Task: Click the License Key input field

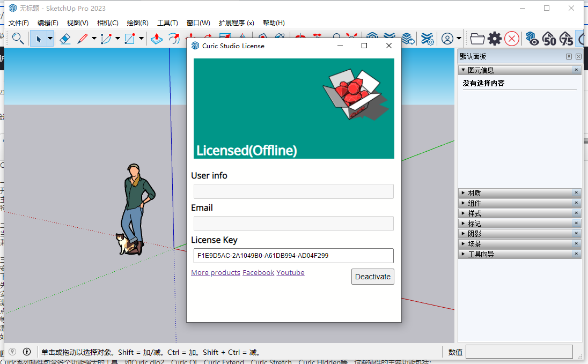Action: click(293, 256)
